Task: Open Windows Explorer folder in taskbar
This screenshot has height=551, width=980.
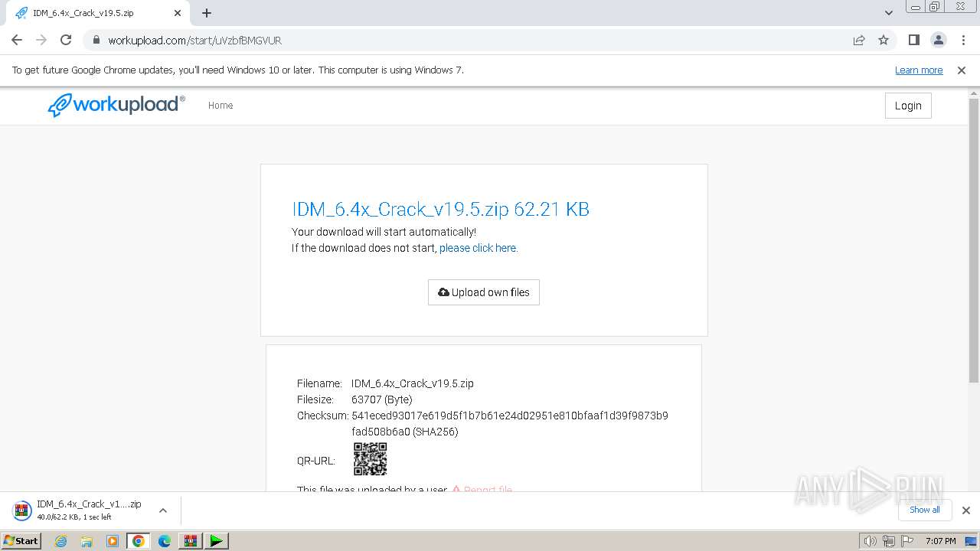Action: tap(87, 541)
